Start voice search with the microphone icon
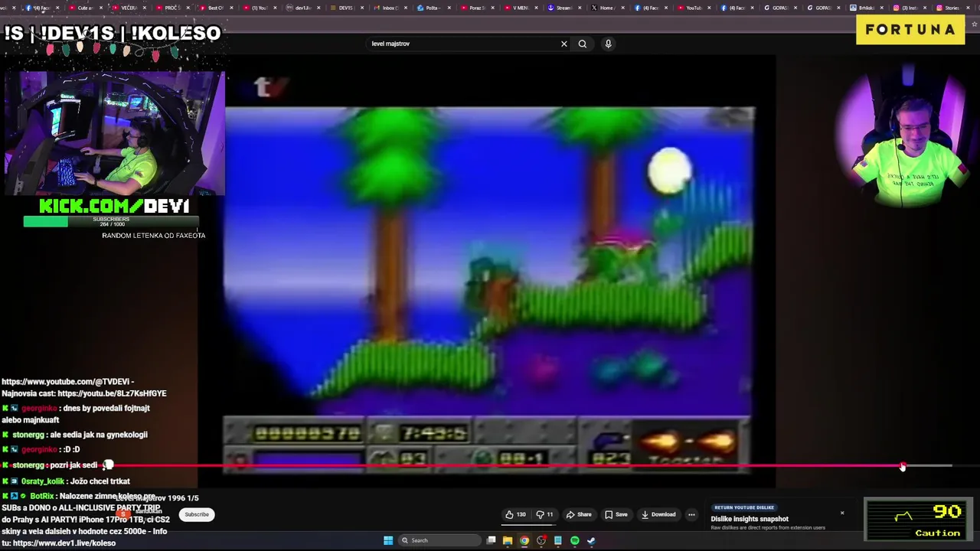This screenshot has height=551, width=980. coord(608,44)
